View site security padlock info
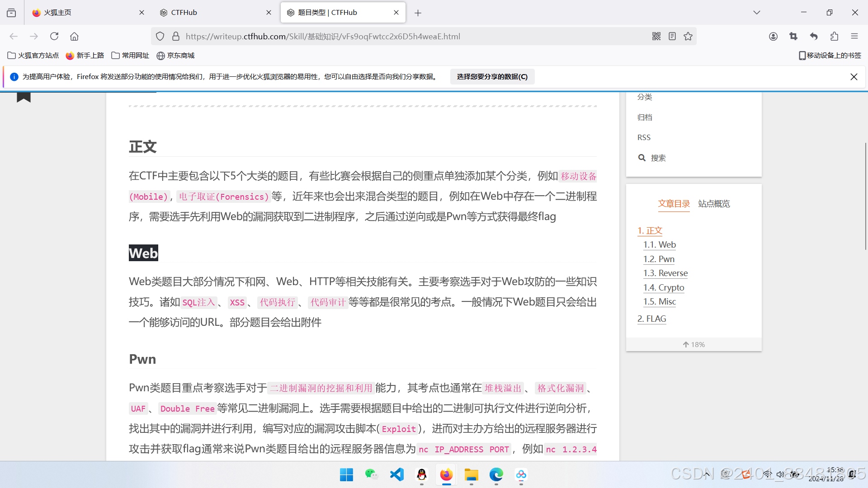868x488 pixels. 176,36
